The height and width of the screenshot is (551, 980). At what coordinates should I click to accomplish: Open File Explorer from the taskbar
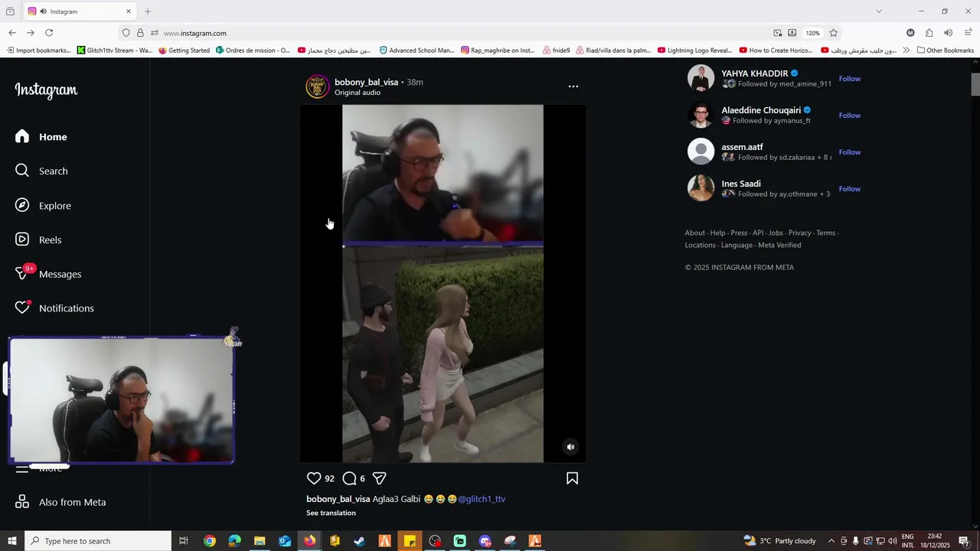coord(260,541)
